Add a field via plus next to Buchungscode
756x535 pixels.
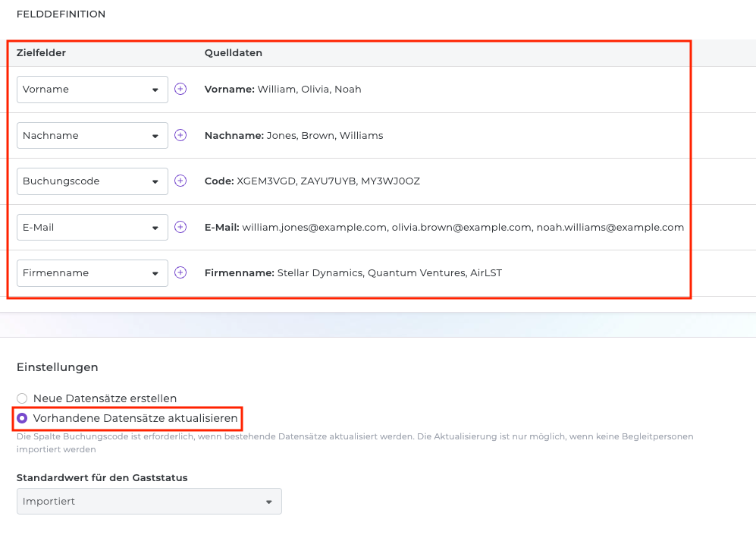[180, 181]
